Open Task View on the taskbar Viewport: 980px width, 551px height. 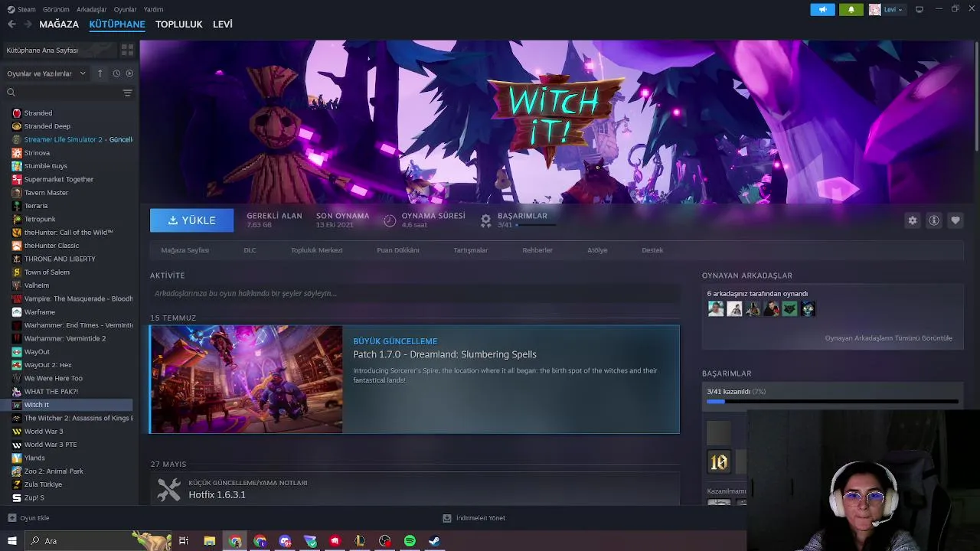pyautogui.click(x=184, y=541)
